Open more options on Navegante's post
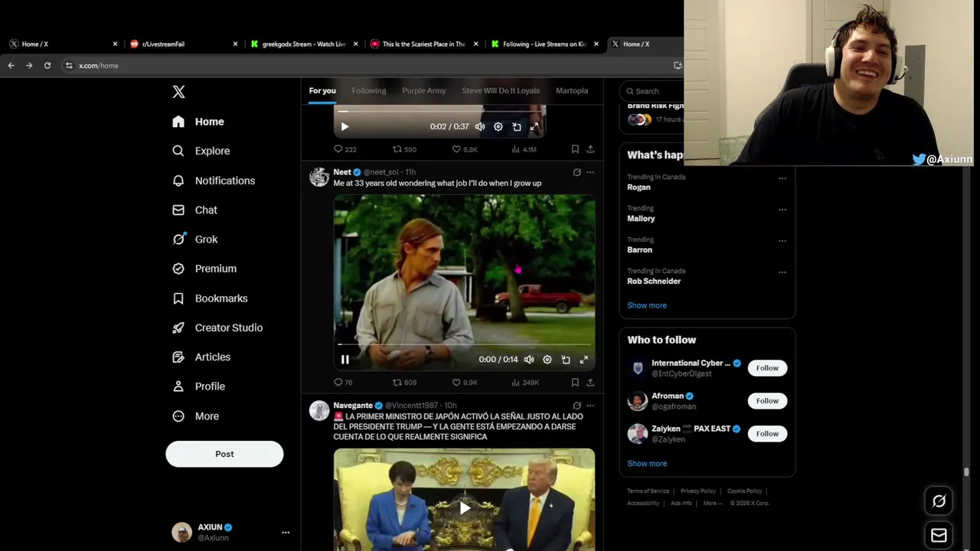The width and height of the screenshot is (980, 551). [x=590, y=406]
